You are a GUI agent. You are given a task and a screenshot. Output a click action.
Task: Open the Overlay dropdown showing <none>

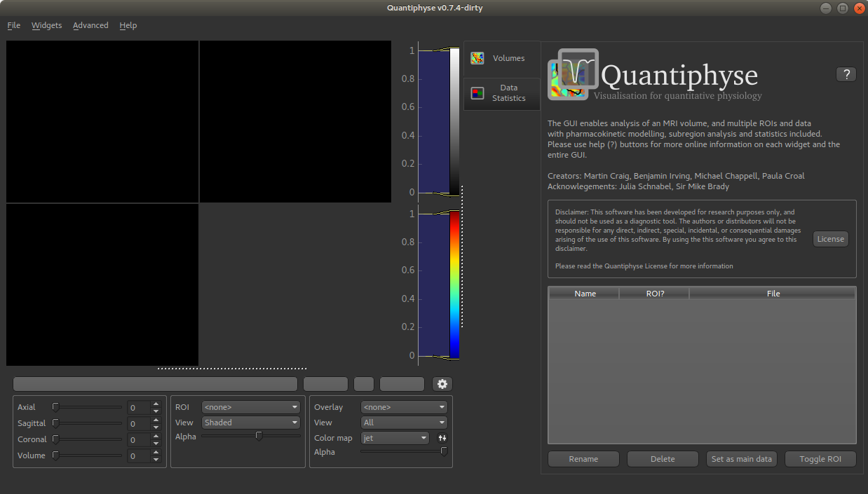[x=404, y=406]
